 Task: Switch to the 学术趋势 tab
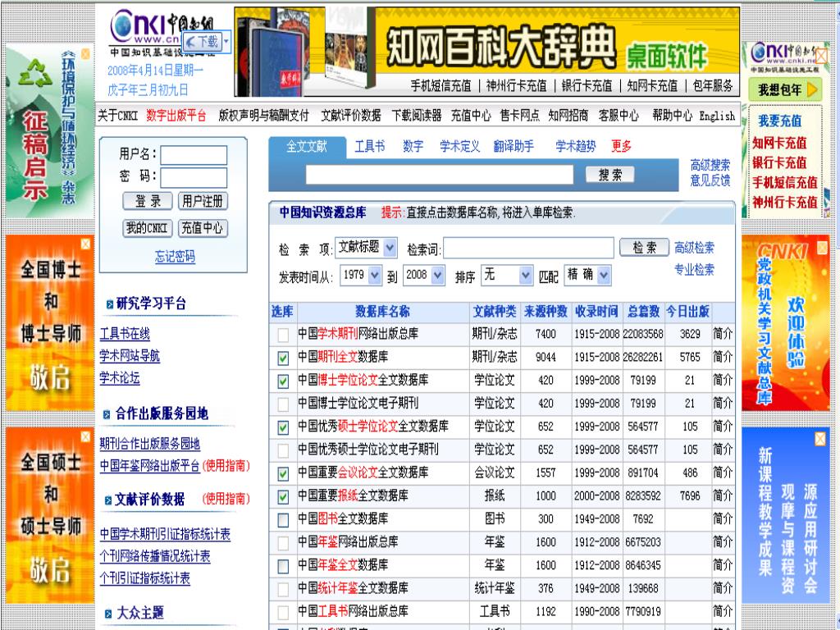pyautogui.click(x=575, y=146)
